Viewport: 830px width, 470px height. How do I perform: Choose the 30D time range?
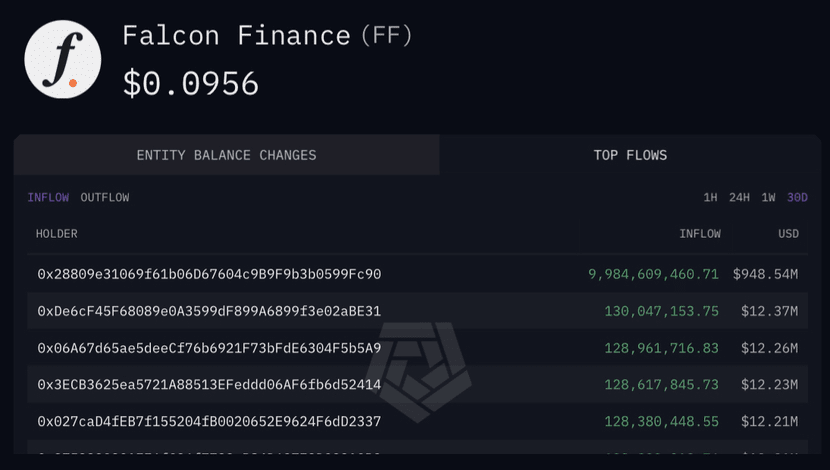(x=797, y=198)
